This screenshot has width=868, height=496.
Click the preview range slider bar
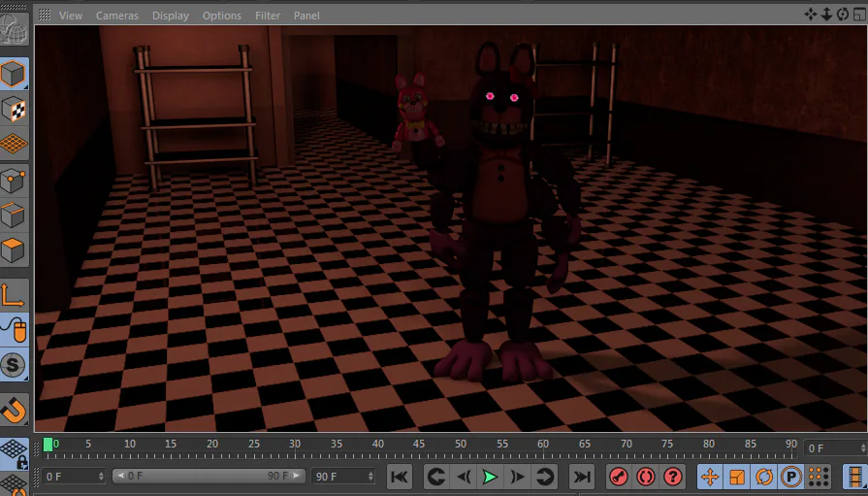click(209, 476)
